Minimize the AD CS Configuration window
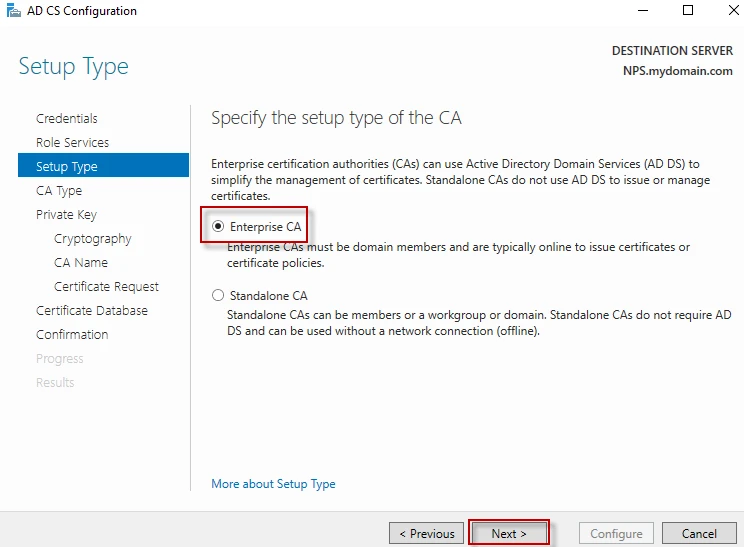The height and width of the screenshot is (547, 744). tap(640, 11)
